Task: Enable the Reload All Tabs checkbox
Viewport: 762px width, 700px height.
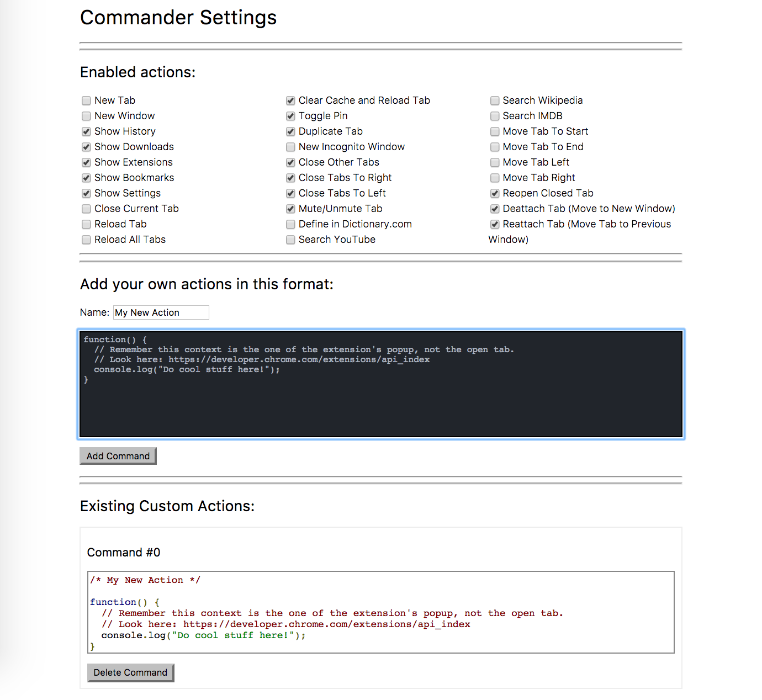Action: point(86,240)
